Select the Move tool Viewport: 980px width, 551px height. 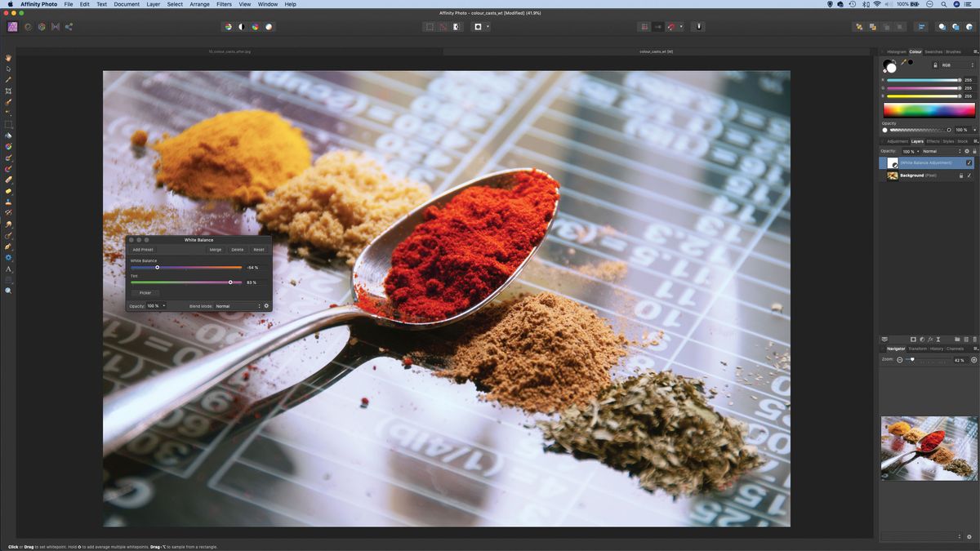8,69
